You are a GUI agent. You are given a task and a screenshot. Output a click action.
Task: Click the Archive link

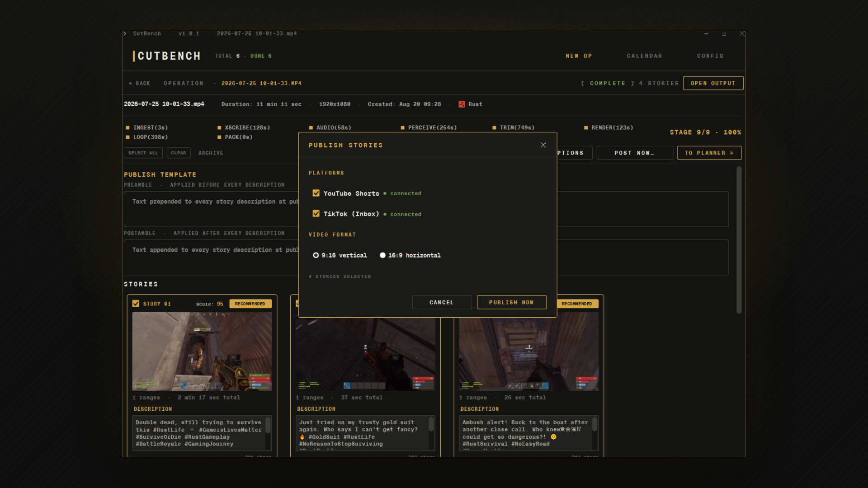coord(211,153)
